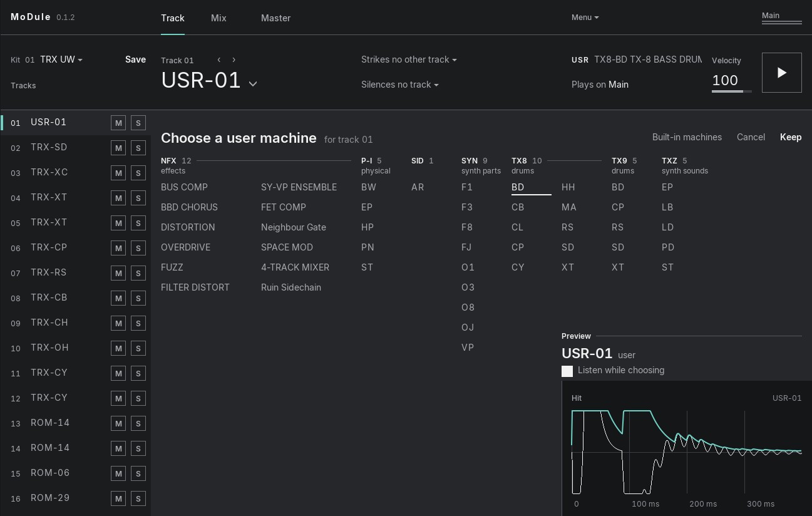This screenshot has height=516, width=812.
Task: Solo track 01 USR-01
Action: [x=138, y=123]
